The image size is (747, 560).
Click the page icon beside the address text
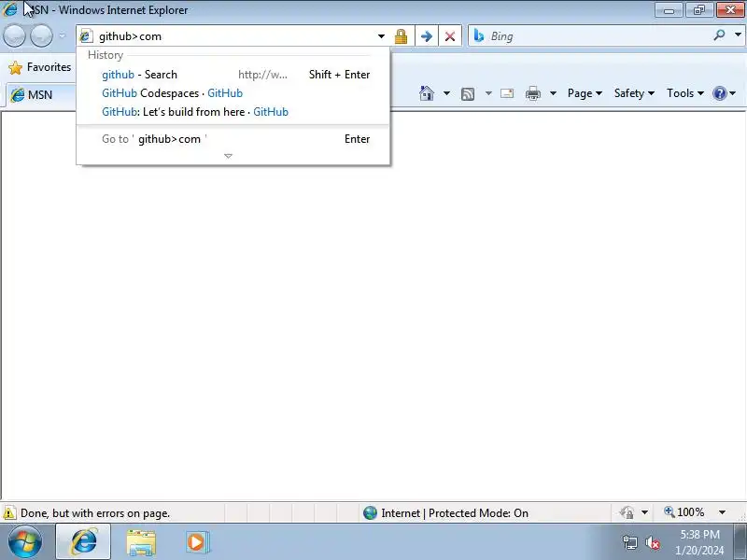(86, 35)
